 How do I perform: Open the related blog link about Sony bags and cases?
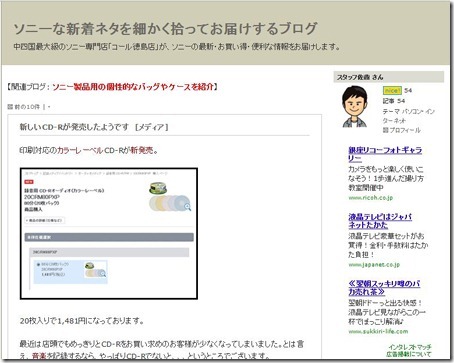pyautogui.click(x=133, y=87)
